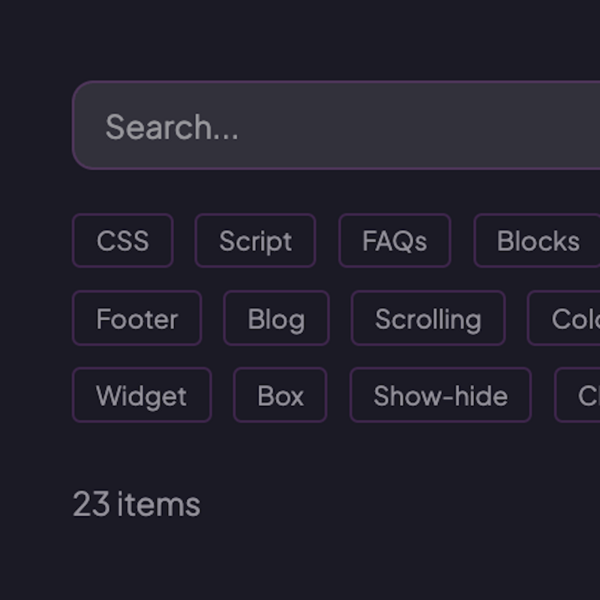Select the partially visible Colo tag
Image resolution: width=600 pixels, height=600 pixels.
coord(568,319)
